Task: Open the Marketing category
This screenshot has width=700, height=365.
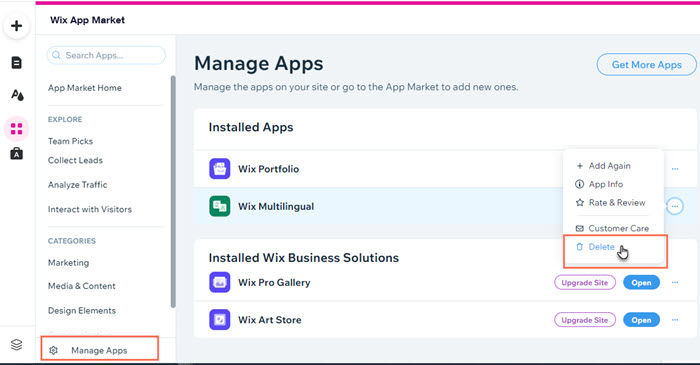Action: point(68,263)
